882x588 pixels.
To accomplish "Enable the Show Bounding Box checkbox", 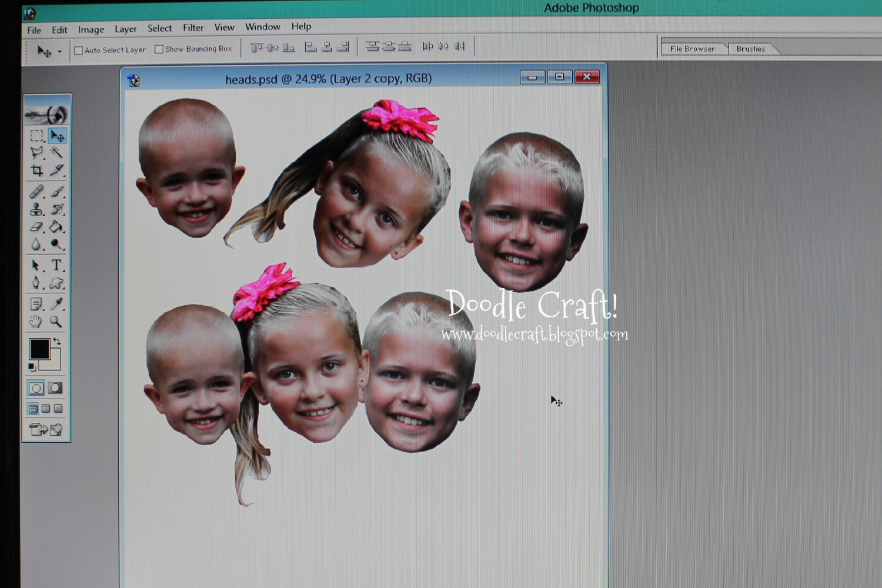I will [x=159, y=49].
